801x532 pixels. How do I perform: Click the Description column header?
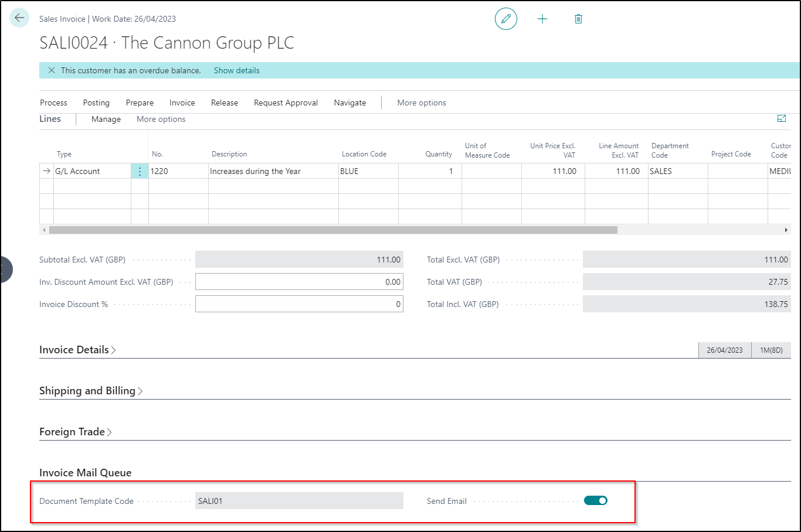[229, 154]
